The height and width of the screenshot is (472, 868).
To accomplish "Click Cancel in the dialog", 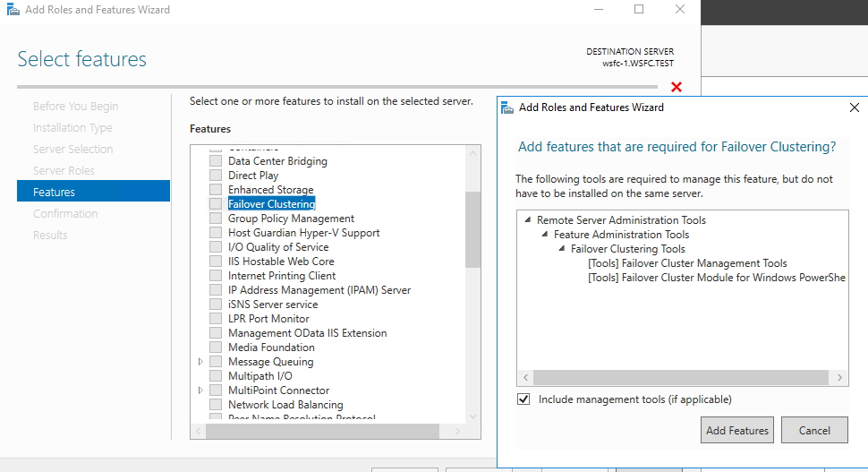I will (813, 430).
